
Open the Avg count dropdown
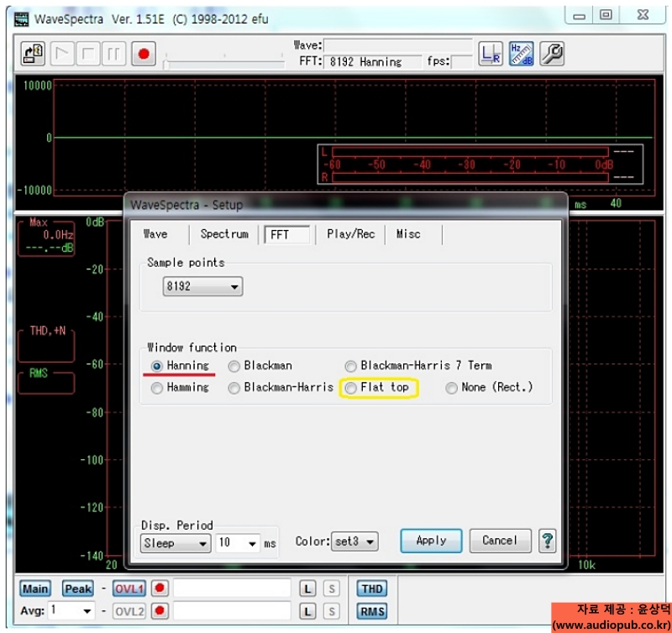coord(71,610)
